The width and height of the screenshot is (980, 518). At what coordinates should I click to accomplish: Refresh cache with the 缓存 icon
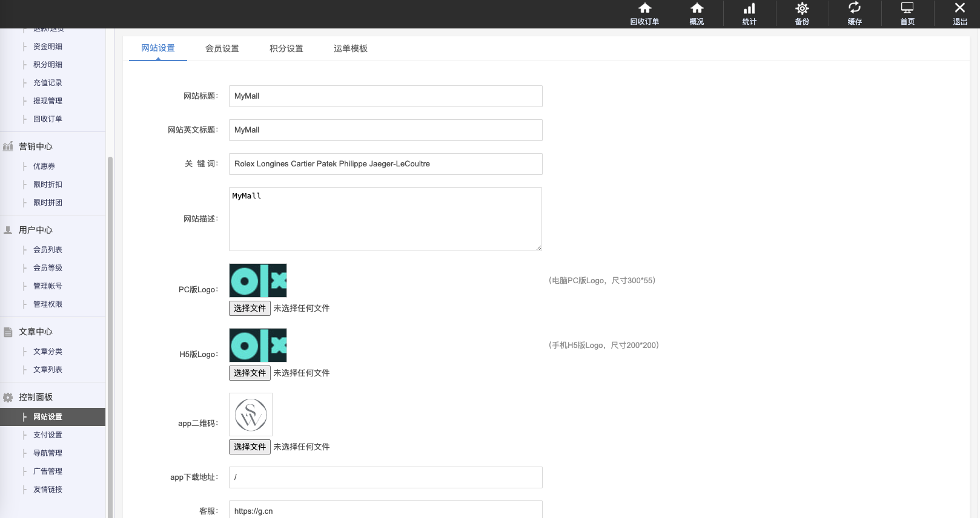[855, 8]
